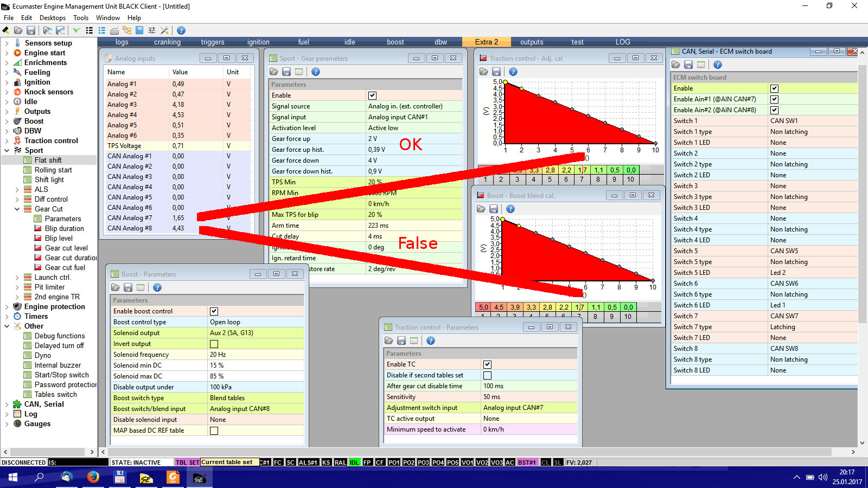868x488 pixels.
Task: Click the Solenoid frequency value 20 Hz
Action: (255, 355)
